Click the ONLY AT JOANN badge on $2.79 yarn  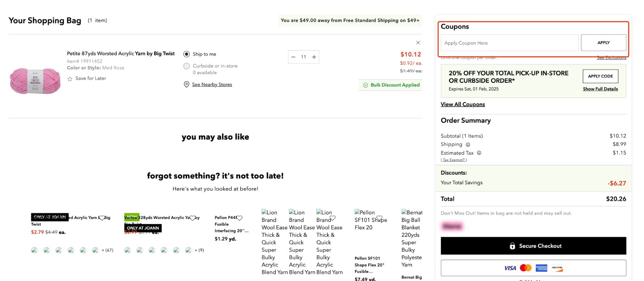tap(50, 217)
